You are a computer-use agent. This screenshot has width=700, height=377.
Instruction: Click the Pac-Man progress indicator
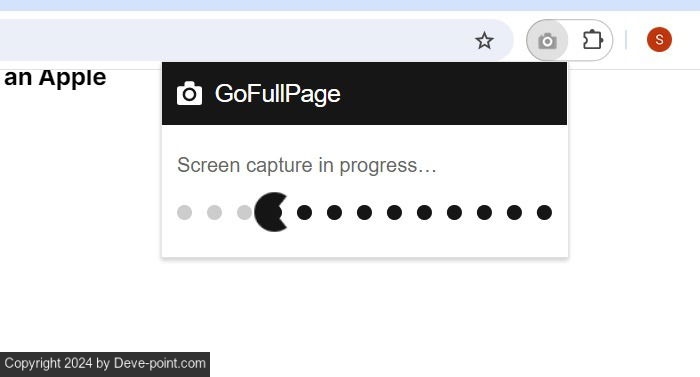click(271, 212)
